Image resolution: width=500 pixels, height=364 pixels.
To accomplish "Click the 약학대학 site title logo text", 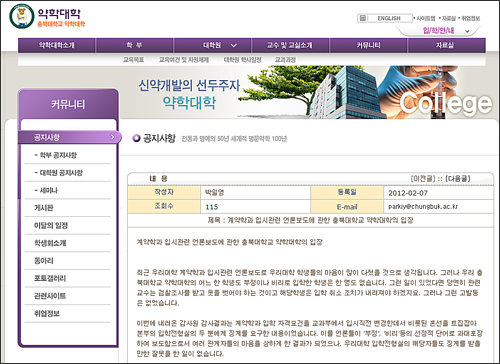I will point(59,14).
